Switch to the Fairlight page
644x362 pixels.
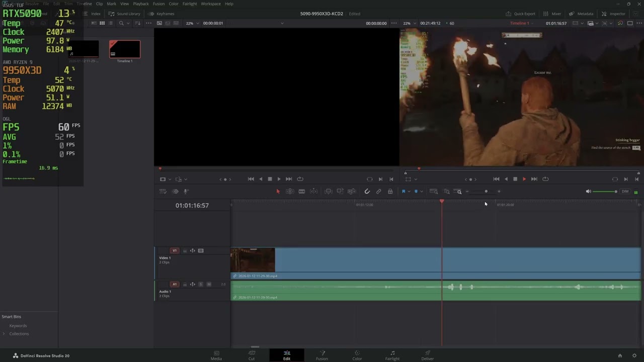click(392, 355)
